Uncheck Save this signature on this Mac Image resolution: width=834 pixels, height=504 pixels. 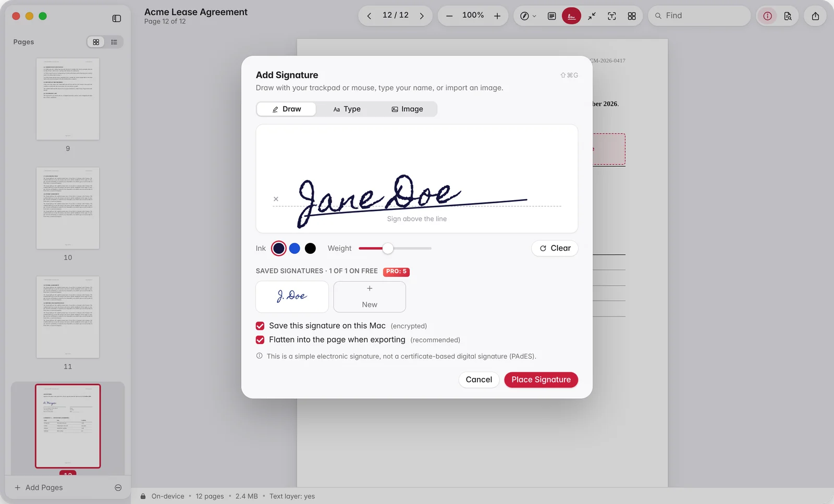pyautogui.click(x=260, y=326)
